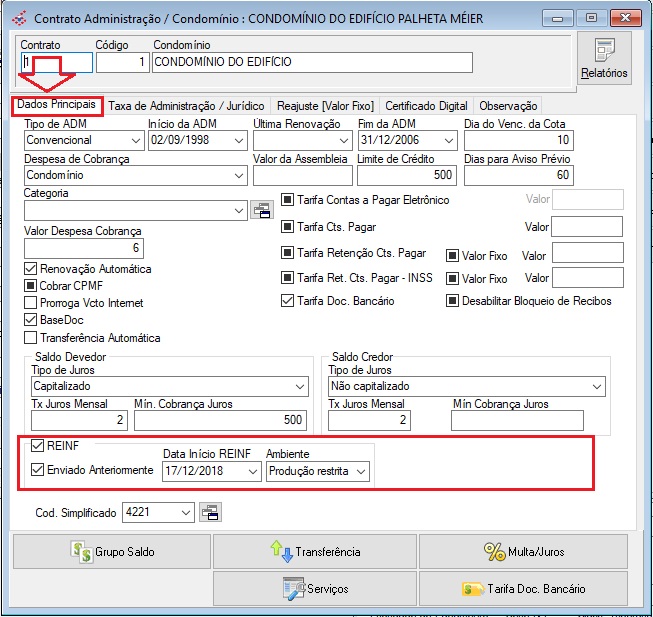Click the lookup icon beside Categoria

pyautogui.click(x=261, y=210)
